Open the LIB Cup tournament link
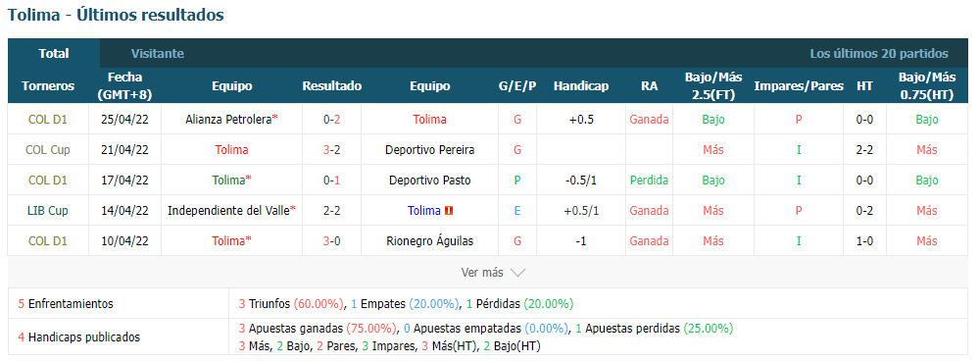Viewport: 980px width, 362px height. [48, 211]
